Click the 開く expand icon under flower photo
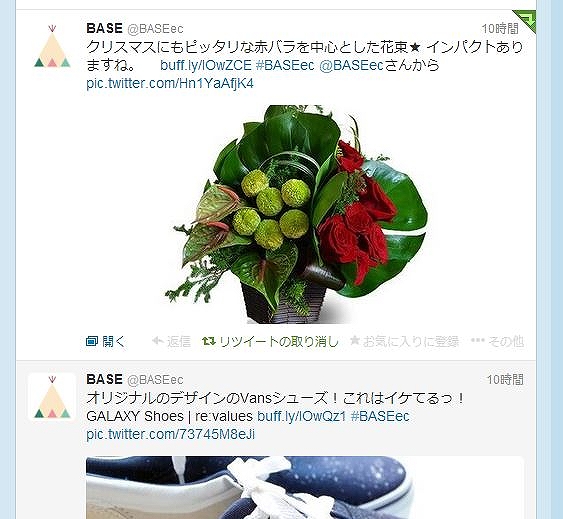 pyautogui.click(x=92, y=341)
